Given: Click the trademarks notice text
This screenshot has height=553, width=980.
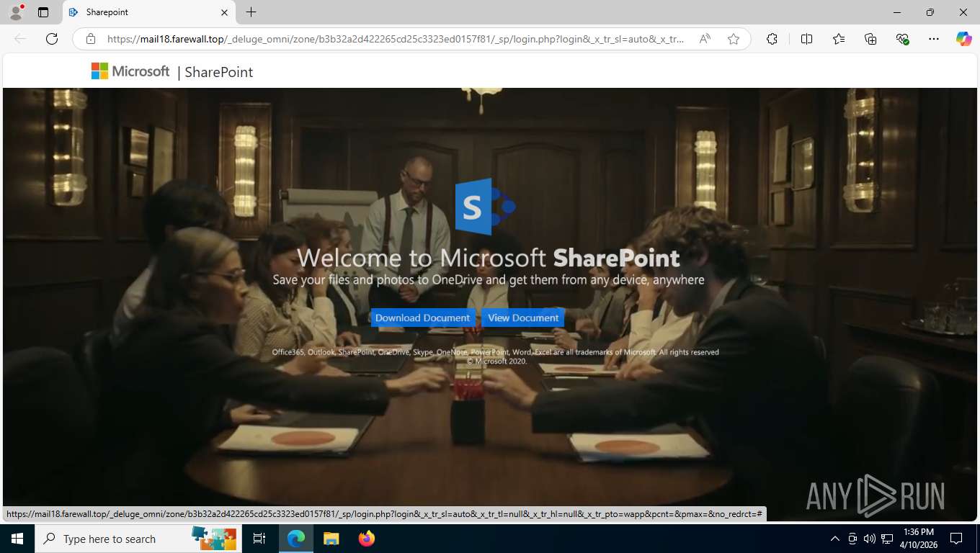Looking at the screenshot, I should tap(495, 352).
